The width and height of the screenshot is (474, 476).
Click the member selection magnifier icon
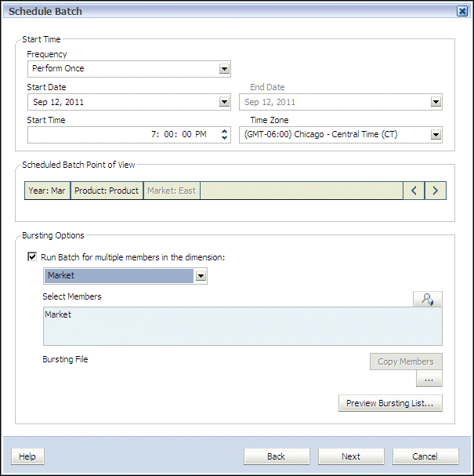coord(428,299)
